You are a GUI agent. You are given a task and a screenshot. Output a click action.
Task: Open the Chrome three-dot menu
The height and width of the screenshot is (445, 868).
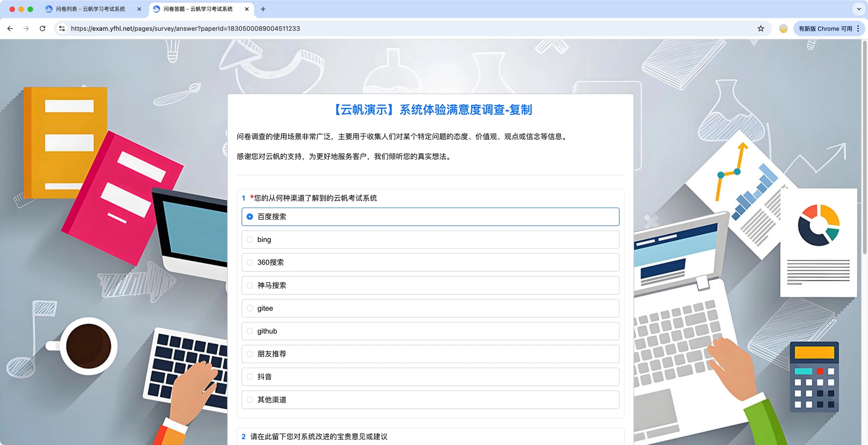pos(858,28)
